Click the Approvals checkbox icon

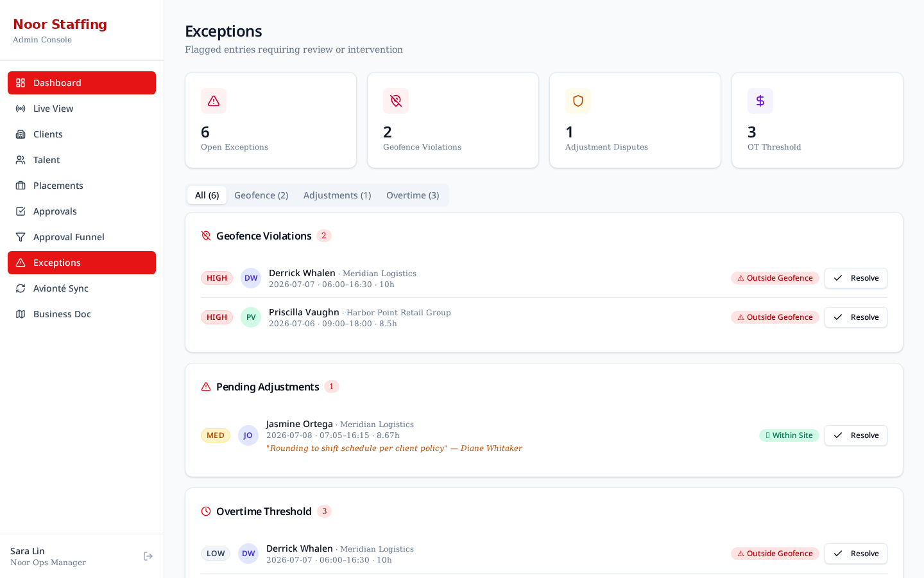point(21,211)
